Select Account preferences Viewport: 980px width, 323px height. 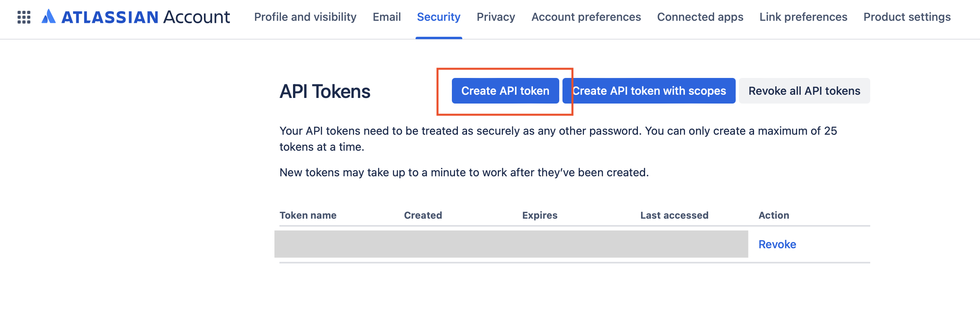(586, 17)
